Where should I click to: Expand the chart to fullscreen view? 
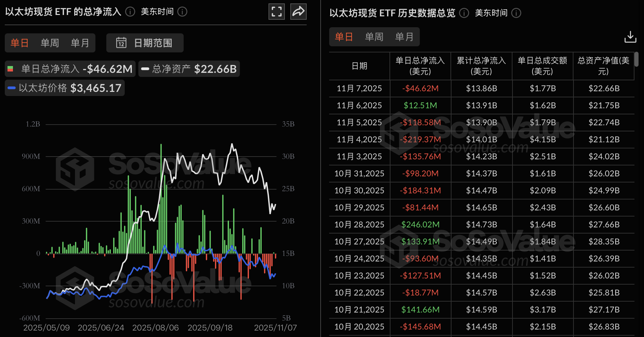point(276,11)
